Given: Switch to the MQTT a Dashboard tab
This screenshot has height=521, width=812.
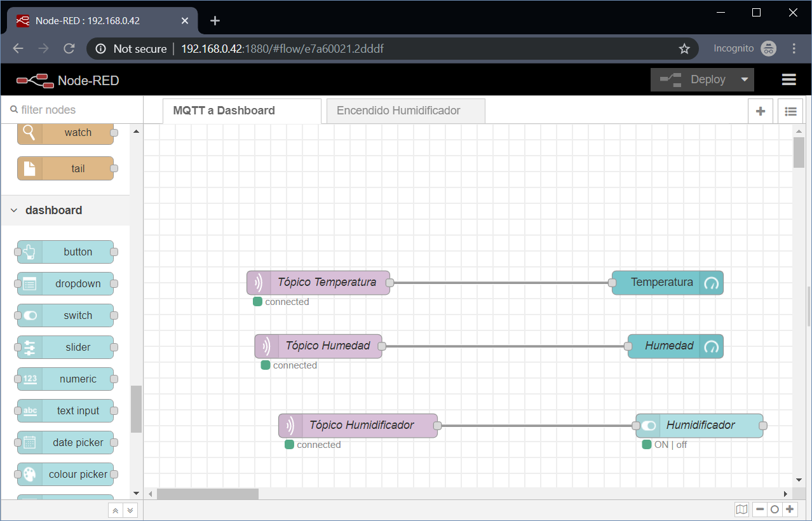Looking at the screenshot, I should (x=242, y=111).
